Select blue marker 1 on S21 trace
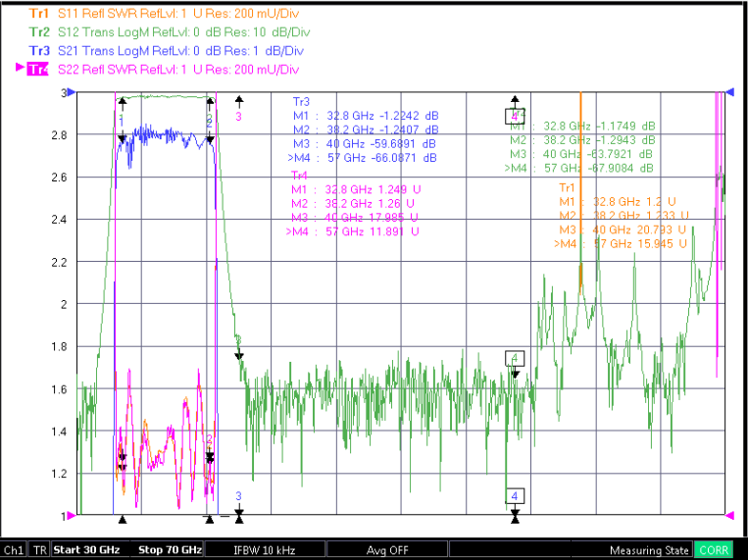Screen dimensions: 748x560 tap(122, 122)
